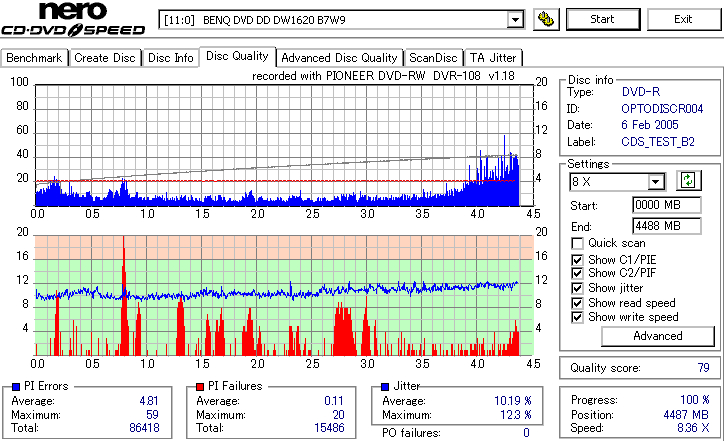Toggle Show jitter checkbox
The height and width of the screenshot is (441, 724).
click(577, 288)
